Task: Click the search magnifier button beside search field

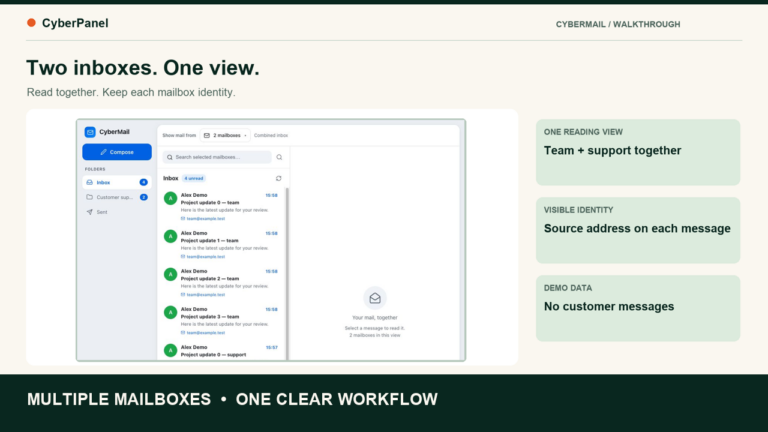Action: click(279, 157)
